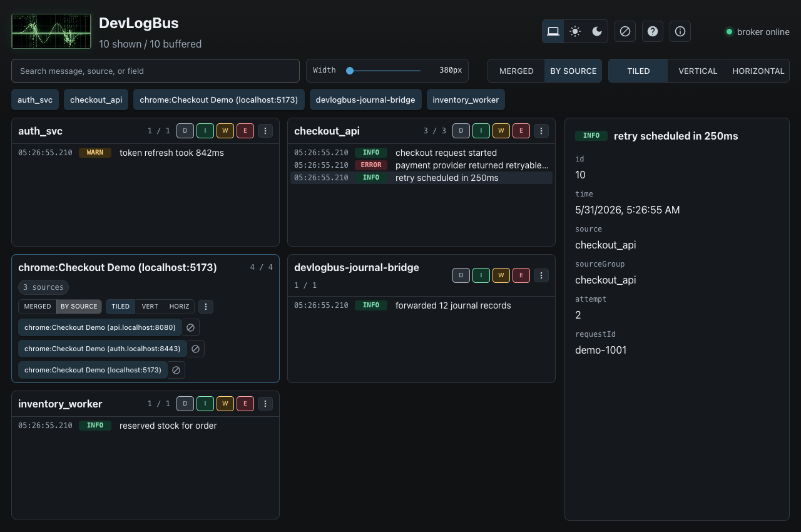Toggle debug level D in checkout_api panel
The height and width of the screenshot is (532, 801).
[461, 131]
